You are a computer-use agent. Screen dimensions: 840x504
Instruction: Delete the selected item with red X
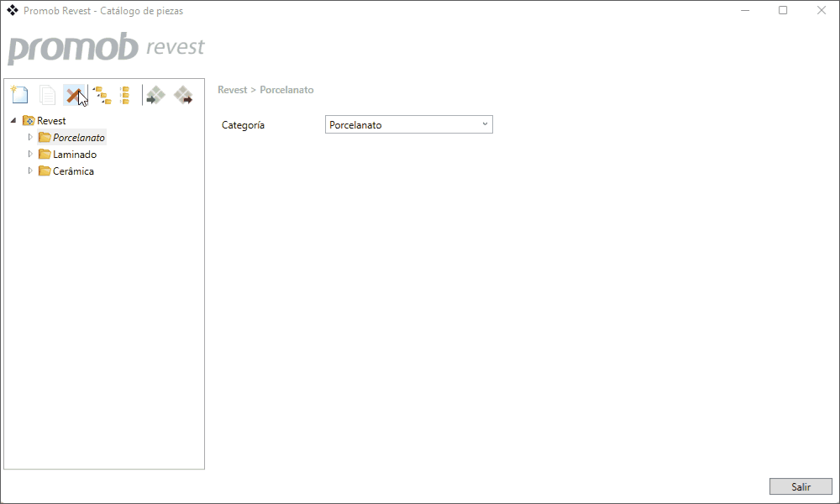74,95
